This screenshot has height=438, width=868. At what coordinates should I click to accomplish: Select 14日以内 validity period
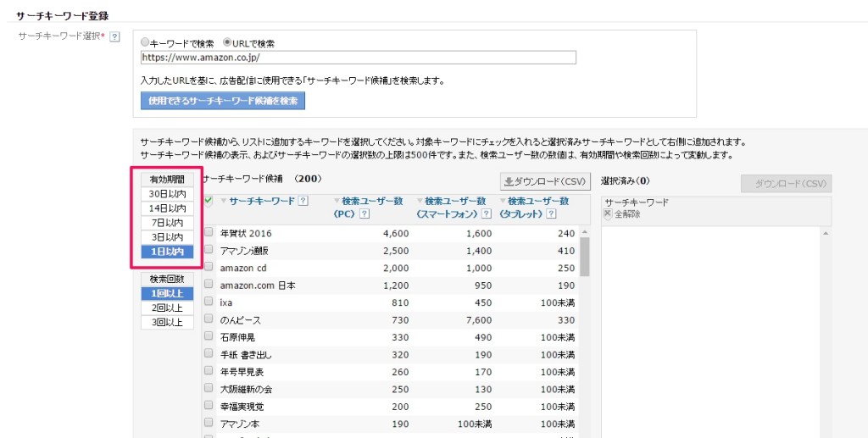167,208
